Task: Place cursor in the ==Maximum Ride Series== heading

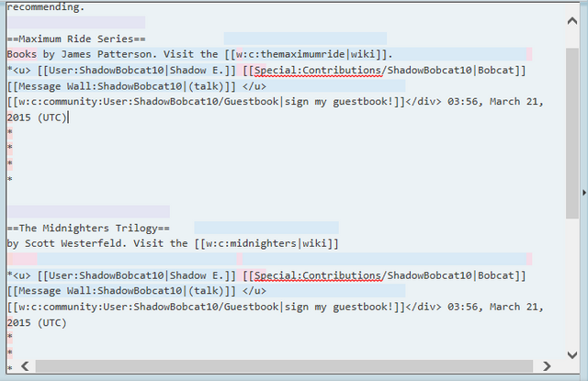Action: (76, 39)
